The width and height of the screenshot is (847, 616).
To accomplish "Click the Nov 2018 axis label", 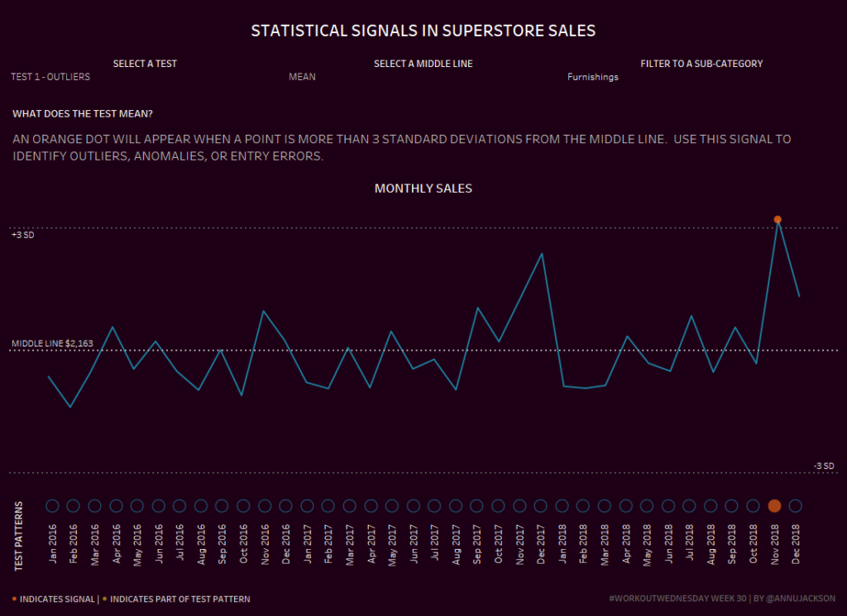I will [775, 545].
